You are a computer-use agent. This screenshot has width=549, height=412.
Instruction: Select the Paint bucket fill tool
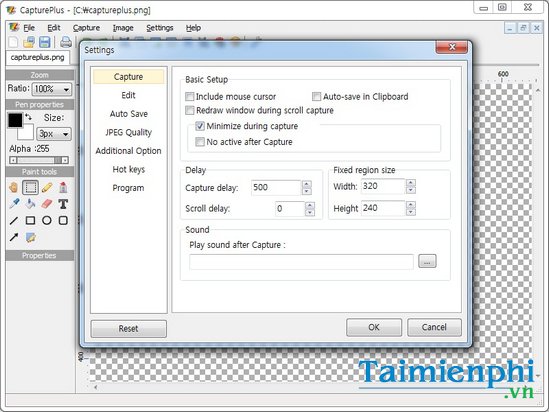pos(30,204)
